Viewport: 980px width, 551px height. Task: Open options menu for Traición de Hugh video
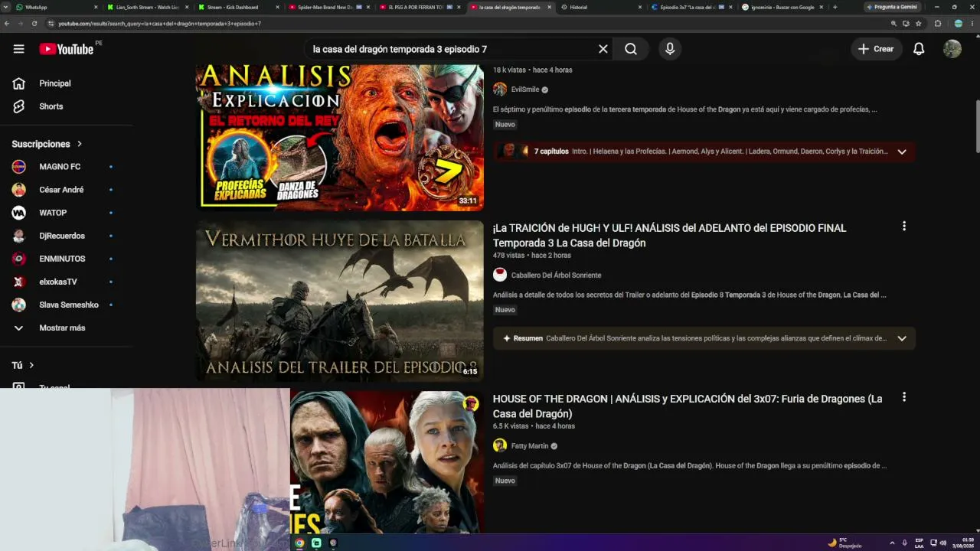point(904,227)
